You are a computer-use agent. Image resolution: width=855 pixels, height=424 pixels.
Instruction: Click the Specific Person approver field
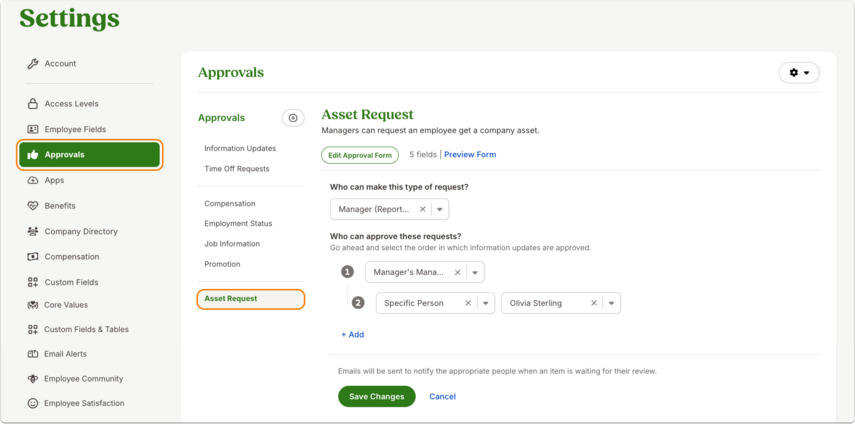tap(435, 303)
